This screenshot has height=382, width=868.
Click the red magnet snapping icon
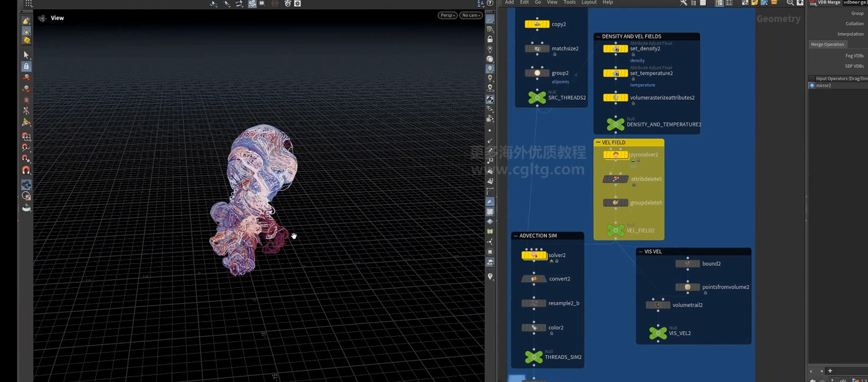[26, 171]
